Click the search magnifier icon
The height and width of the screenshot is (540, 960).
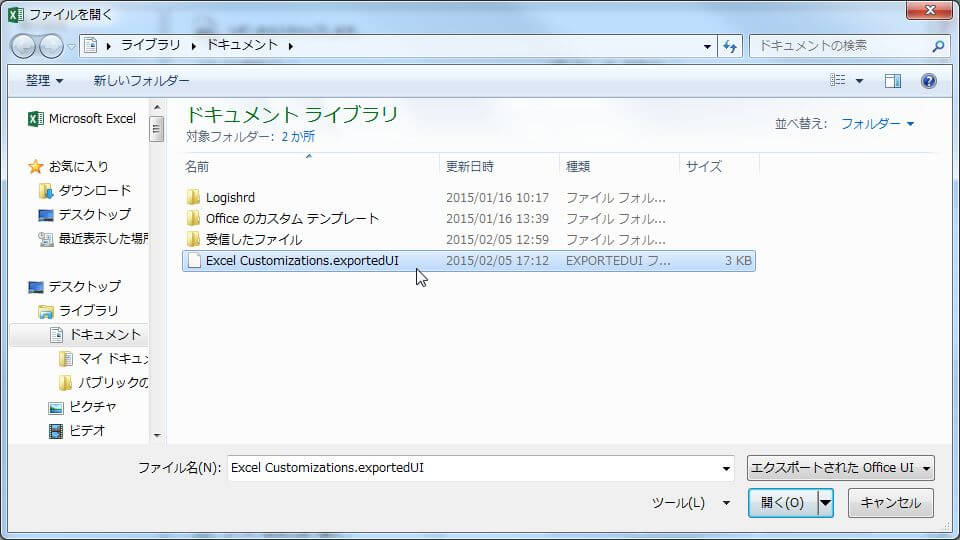937,46
